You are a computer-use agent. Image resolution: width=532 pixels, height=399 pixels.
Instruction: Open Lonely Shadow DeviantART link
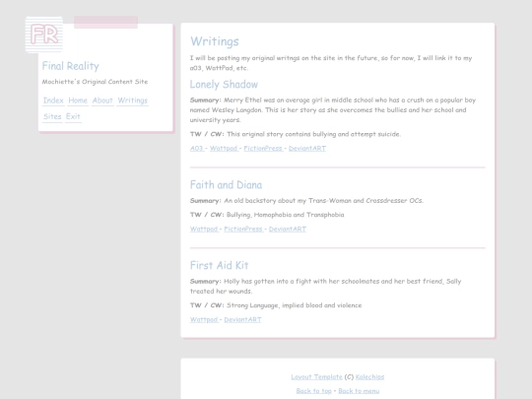coord(307,148)
